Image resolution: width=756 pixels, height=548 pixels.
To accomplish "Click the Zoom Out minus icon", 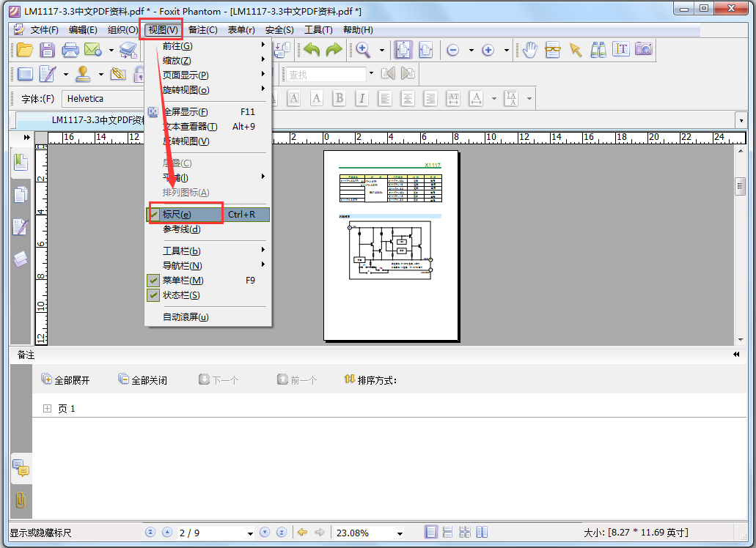I will click(x=452, y=50).
